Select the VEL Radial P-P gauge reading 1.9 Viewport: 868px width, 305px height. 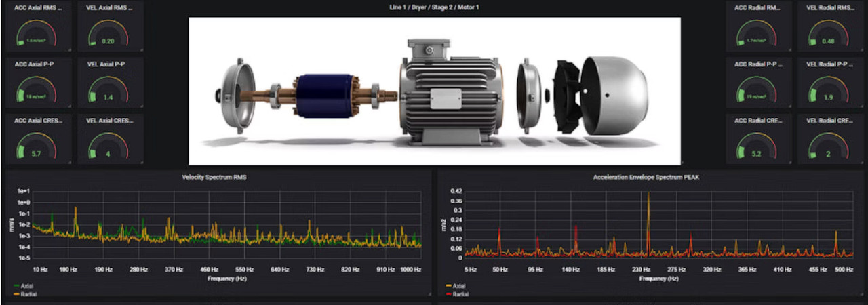point(828,91)
